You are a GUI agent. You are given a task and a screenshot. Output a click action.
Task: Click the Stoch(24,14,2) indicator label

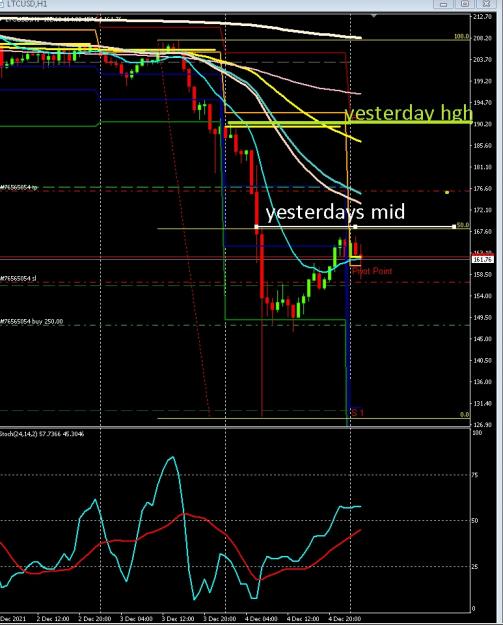pos(42,434)
